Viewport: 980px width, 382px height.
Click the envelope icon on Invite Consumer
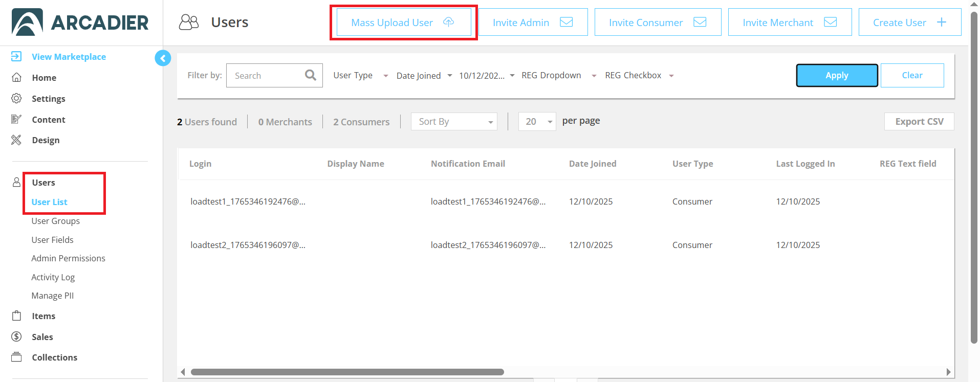pyautogui.click(x=700, y=22)
